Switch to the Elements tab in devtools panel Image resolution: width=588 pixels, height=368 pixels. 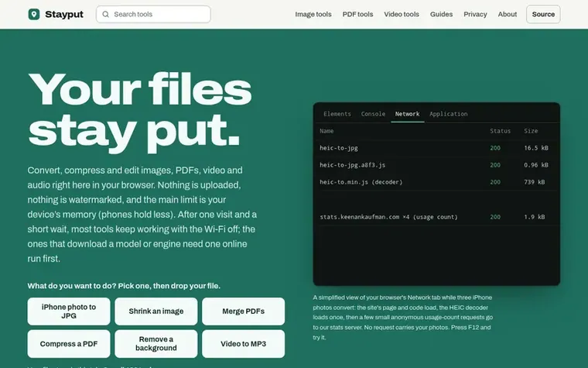click(337, 114)
